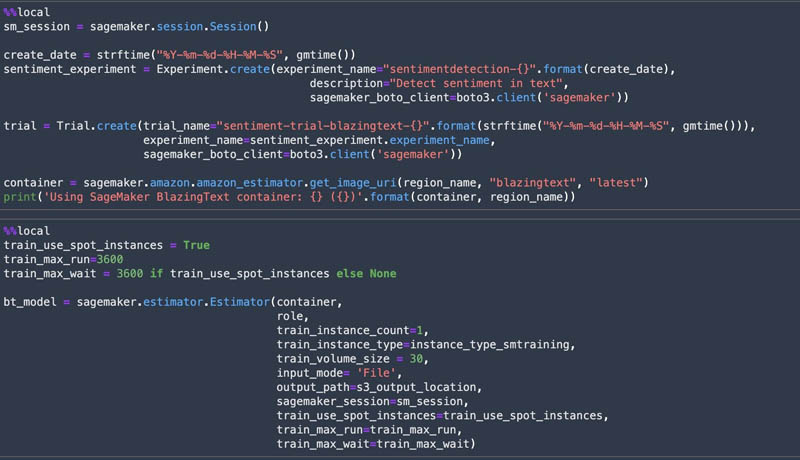The height and width of the screenshot is (460, 800).
Task: Click the train_max_run=train_max_run argument
Action: 369,430
